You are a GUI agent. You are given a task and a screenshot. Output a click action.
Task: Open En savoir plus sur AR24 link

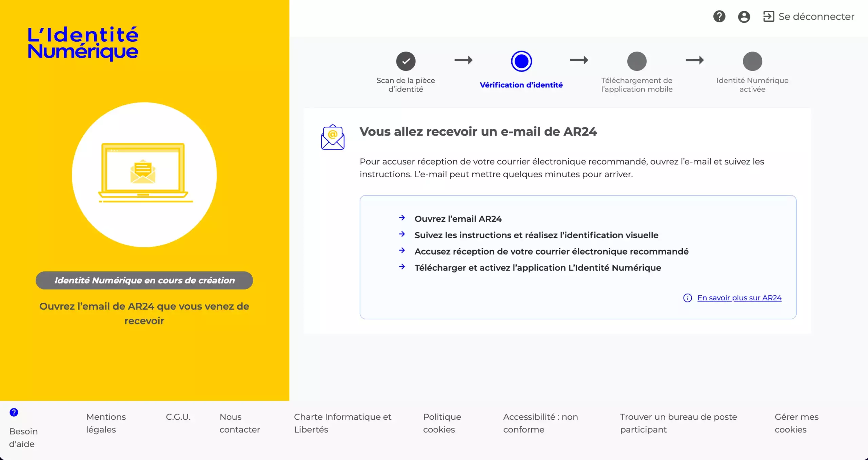point(739,298)
